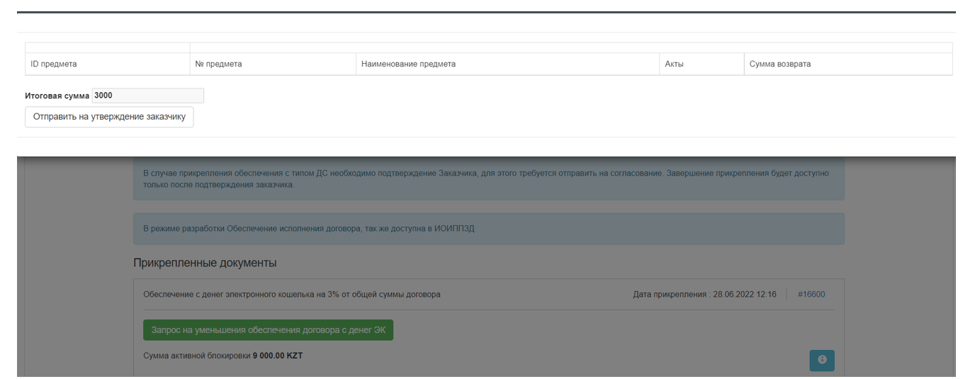Click the blue info icon button

pos(821,360)
